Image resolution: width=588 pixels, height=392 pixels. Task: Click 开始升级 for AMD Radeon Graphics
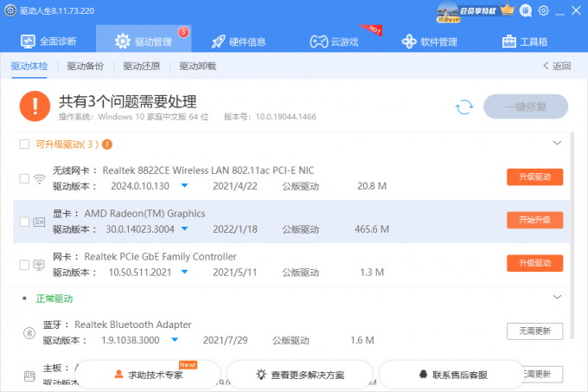(534, 220)
